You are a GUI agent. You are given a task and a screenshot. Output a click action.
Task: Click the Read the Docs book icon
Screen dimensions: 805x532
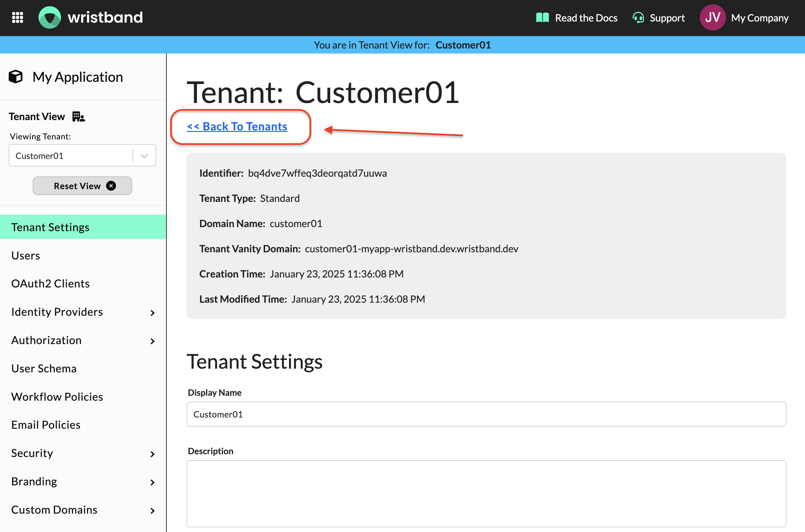pyautogui.click(x=542, y=18)
